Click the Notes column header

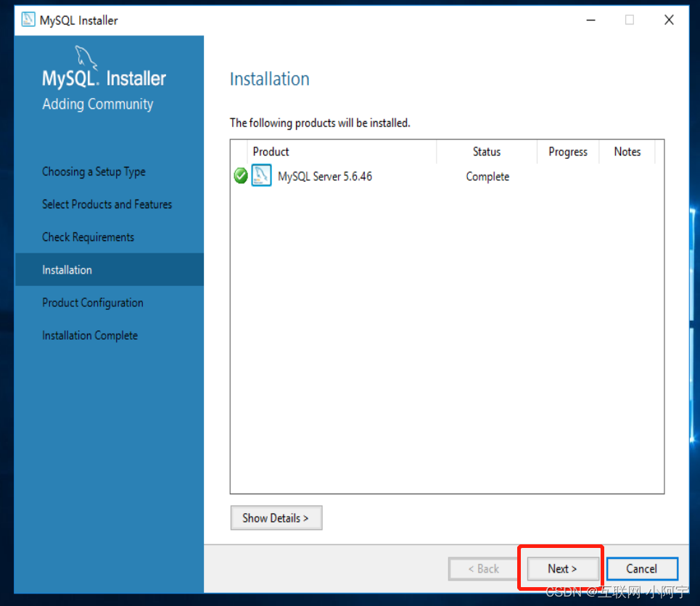(627, 152)
